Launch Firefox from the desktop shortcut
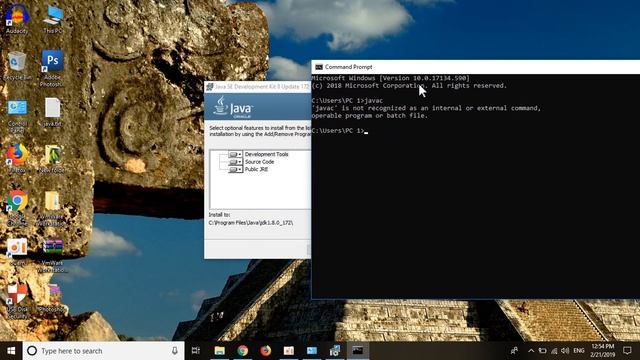 click(17, 158)
